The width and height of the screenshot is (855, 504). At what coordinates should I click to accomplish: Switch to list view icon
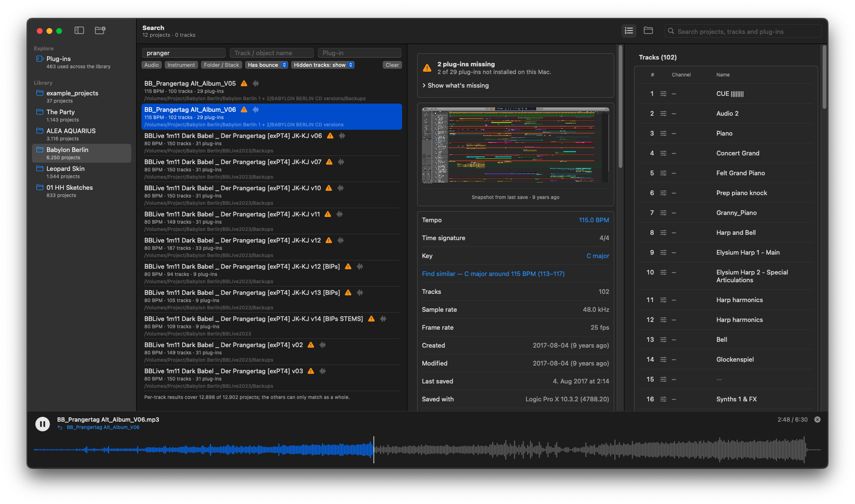click(629, 31)
